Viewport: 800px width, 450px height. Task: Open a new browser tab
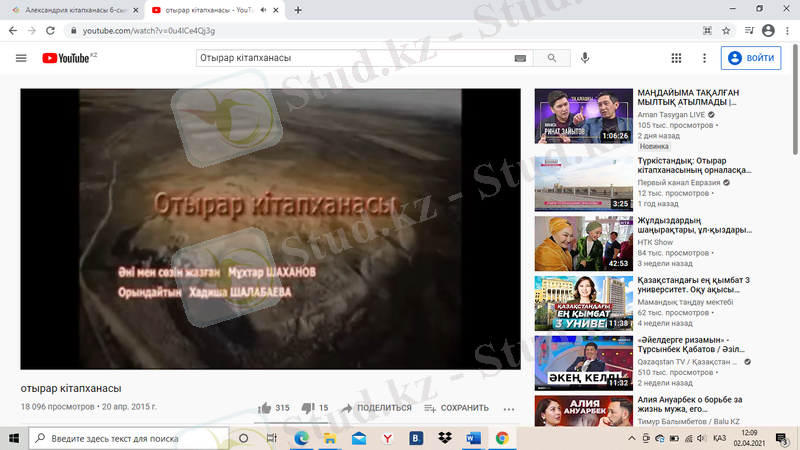click(x=298, y=10)
